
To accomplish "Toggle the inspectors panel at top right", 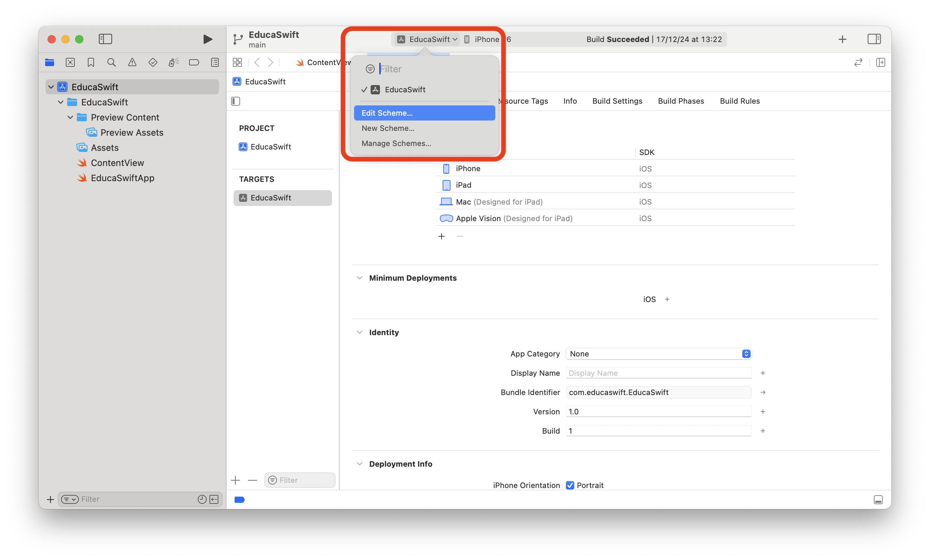I will click(x=874, y=39).
